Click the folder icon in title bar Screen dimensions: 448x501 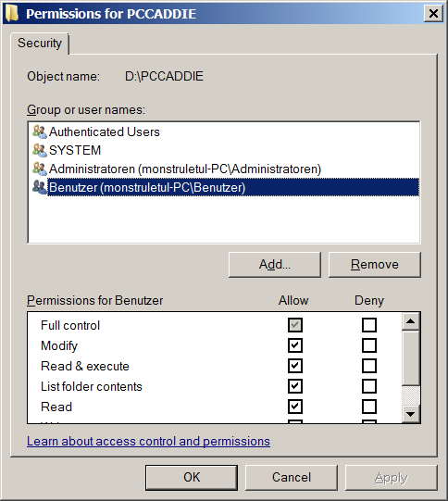[x=12, y=13]
